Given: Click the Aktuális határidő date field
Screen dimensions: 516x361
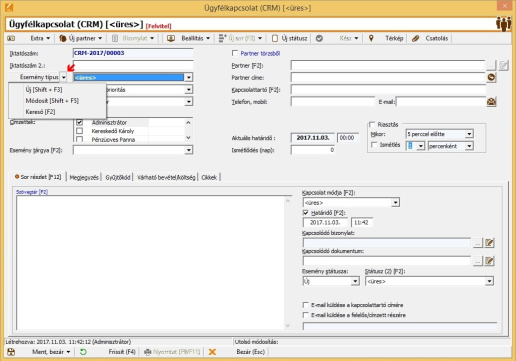Looking at the screenshot, I should coord(313,138).
